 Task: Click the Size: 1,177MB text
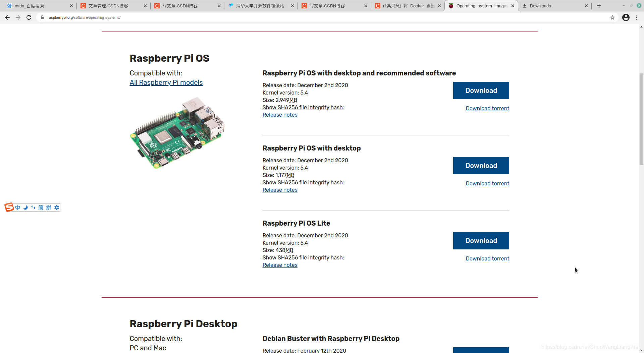pyautogui.click(x=278, y=175)
